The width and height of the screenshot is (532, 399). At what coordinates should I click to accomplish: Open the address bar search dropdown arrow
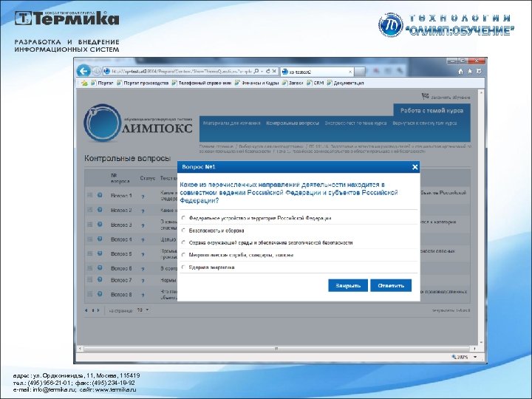coord(262,71)
